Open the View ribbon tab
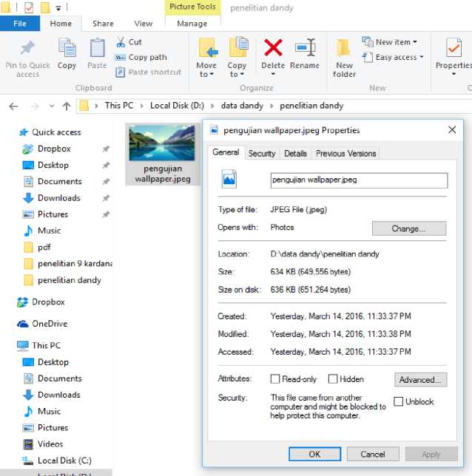The width and height of the screenshot is (472, 476). (x=144, y=24)
